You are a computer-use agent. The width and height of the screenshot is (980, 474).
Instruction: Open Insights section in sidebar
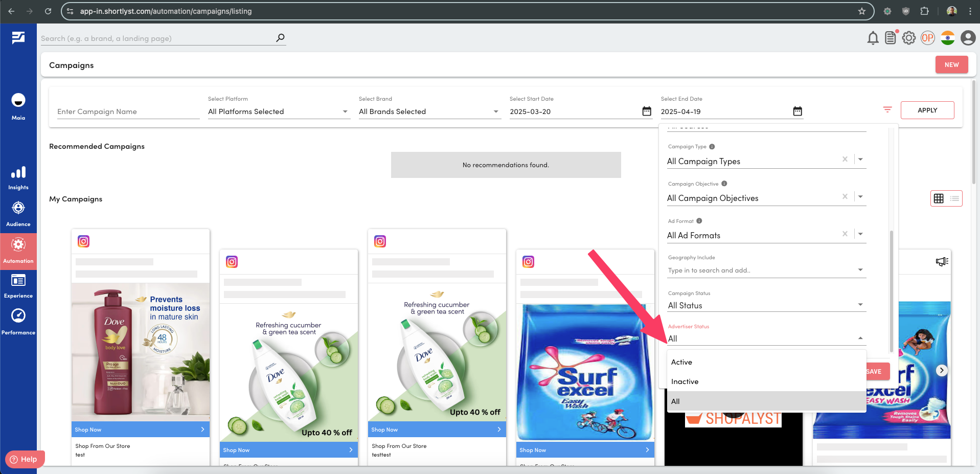(18, 178)
